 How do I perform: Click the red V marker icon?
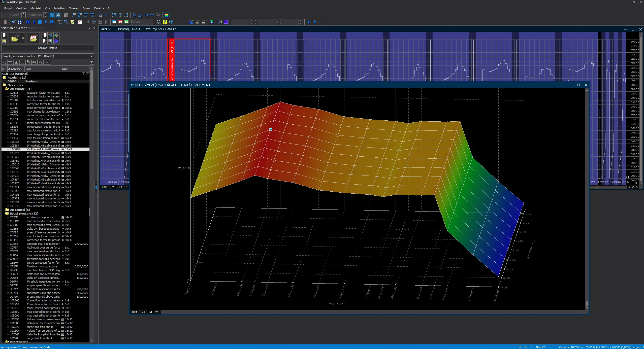point(120,22)
